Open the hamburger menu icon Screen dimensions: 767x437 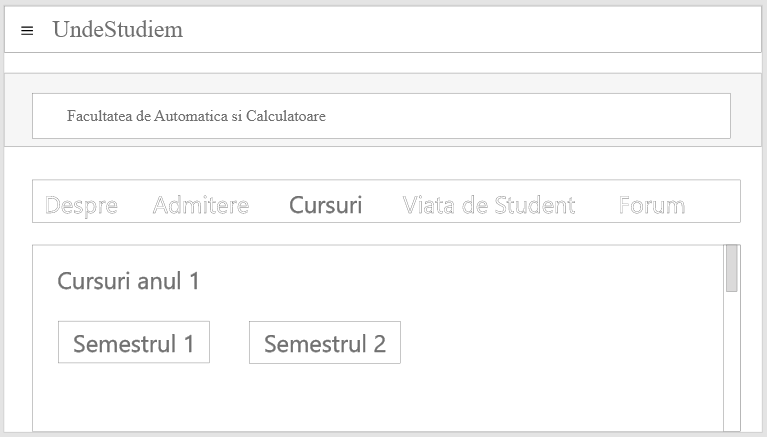click(x=27, y=30)
